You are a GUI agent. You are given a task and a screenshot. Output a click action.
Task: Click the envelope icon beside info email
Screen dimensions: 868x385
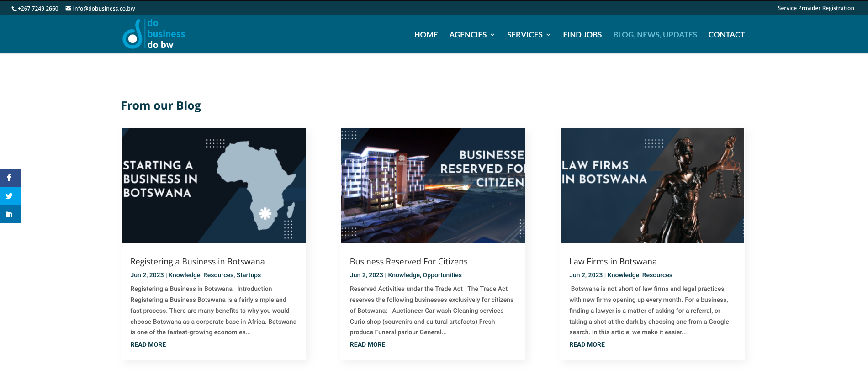(x=69, y=8)
